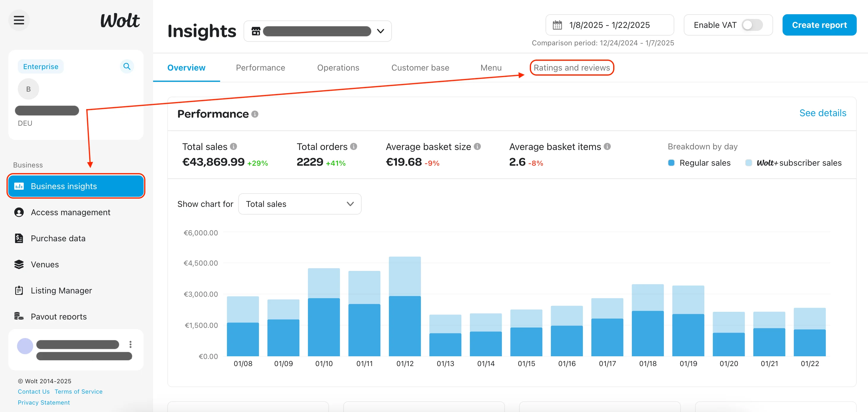Click the DEU country label
This screenshot has height=412, width=868.
(x=25, y=124)
